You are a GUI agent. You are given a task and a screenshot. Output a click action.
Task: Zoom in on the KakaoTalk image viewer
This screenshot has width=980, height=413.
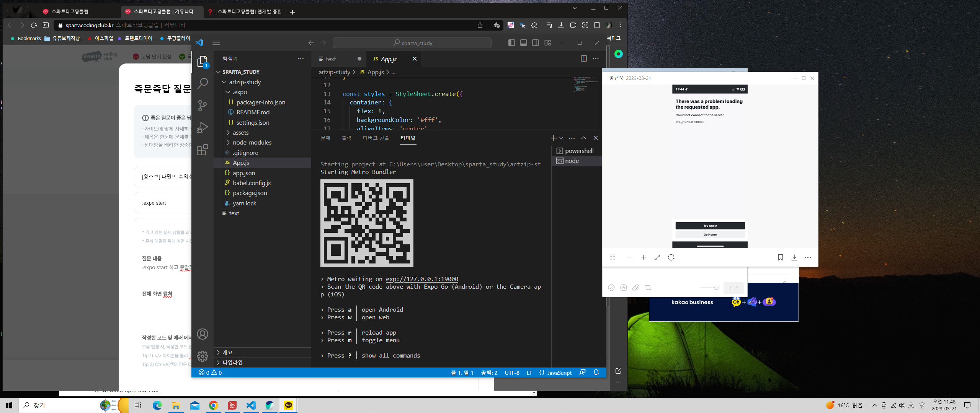(643, 257)
